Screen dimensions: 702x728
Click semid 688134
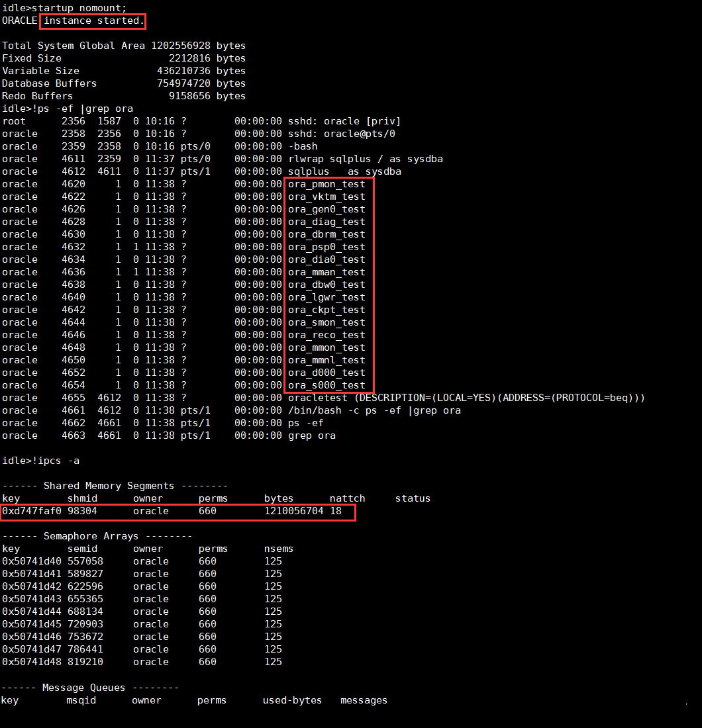[85, 611]
